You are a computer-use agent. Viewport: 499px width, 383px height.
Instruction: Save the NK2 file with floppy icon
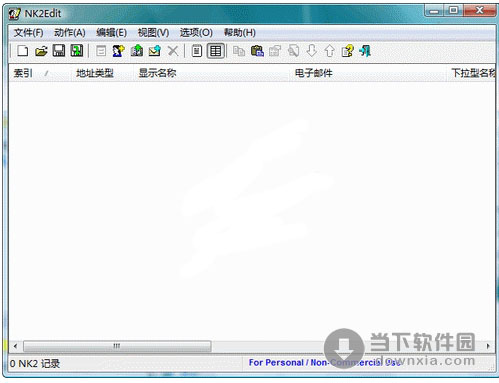[x=59, y=51]
